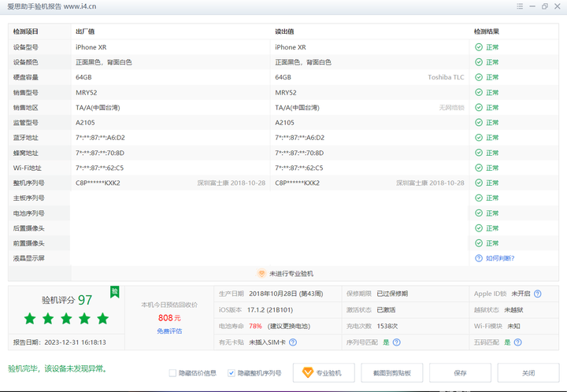Click the 808元 estimated price
This screenshot has height=392, width=567.
pos(169,318)
